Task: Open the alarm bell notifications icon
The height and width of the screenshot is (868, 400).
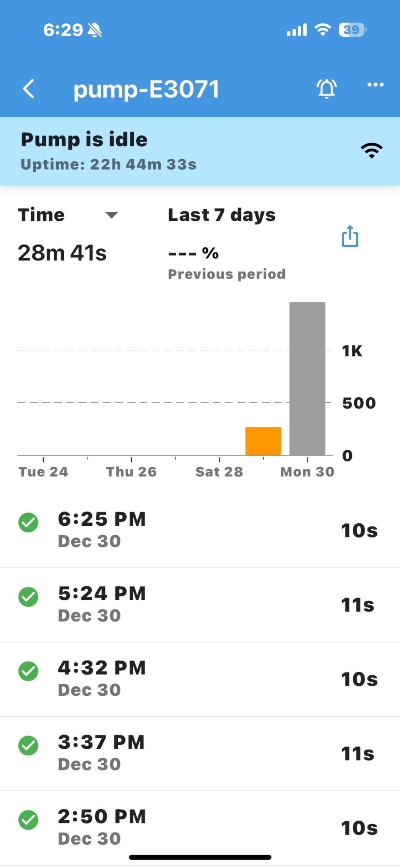Action: coord(327,88)
